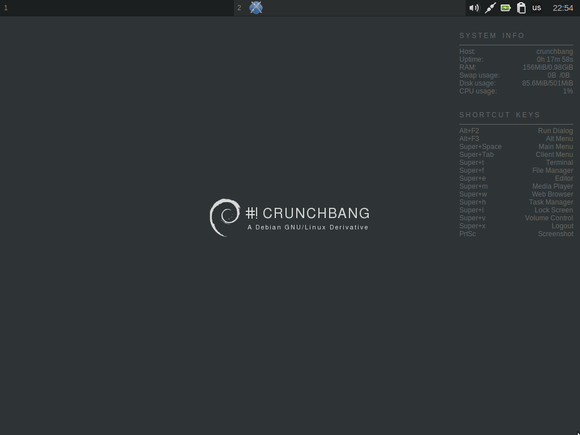
Task: Click the uptime value '0h 17m 58s'
Action: click(555, 59)
